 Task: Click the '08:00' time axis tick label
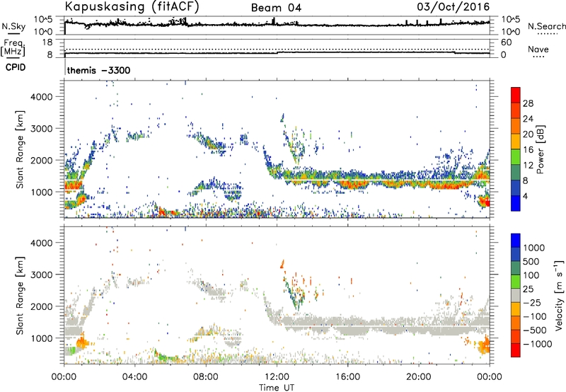point(206,377)
